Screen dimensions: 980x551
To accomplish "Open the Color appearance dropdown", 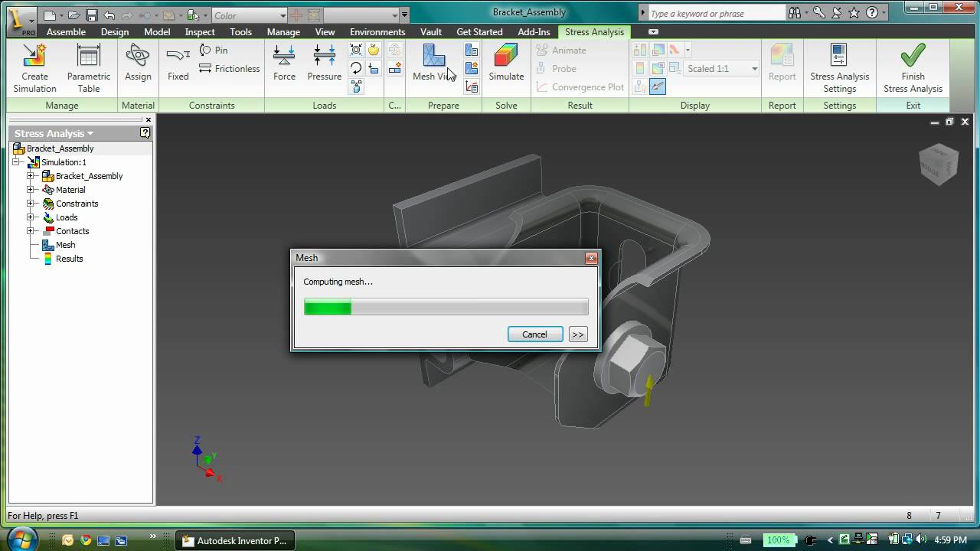I will click(x=249, y=15).
